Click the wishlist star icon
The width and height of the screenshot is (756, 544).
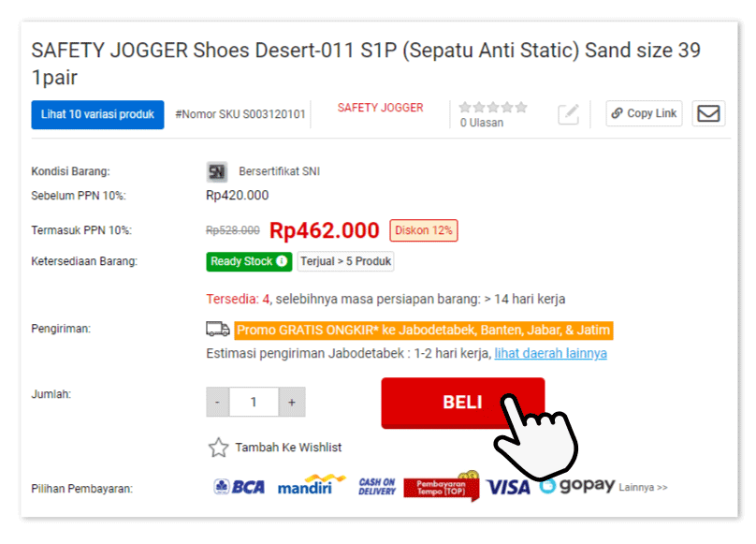point(218,448)
